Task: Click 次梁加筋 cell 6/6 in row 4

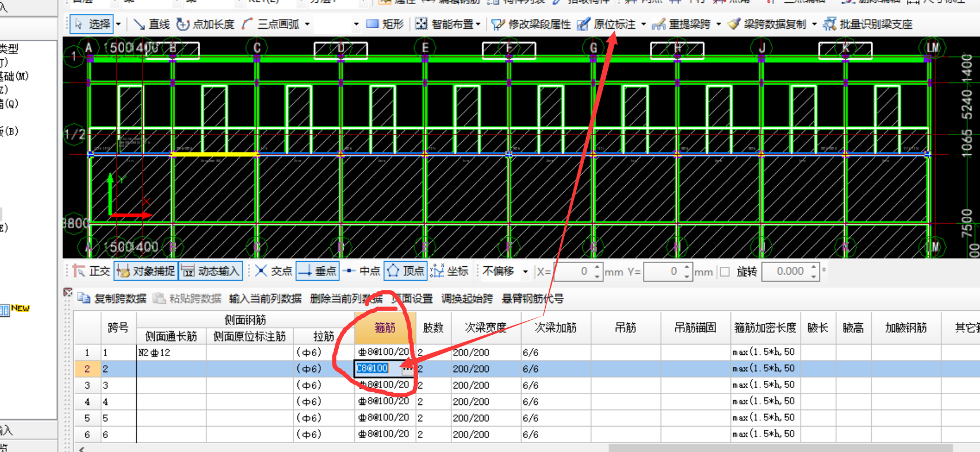Action: click(x=556, y=401)
